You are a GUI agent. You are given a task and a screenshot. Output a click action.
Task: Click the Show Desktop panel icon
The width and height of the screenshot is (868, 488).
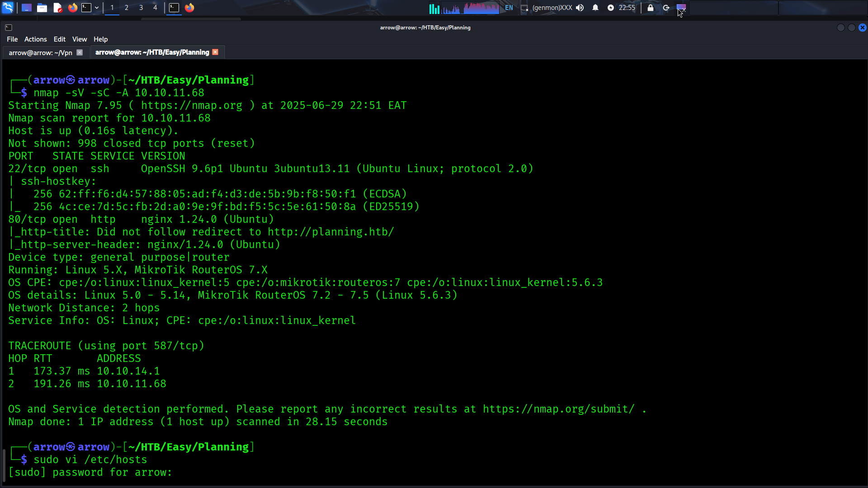click(x=27, y=8)
